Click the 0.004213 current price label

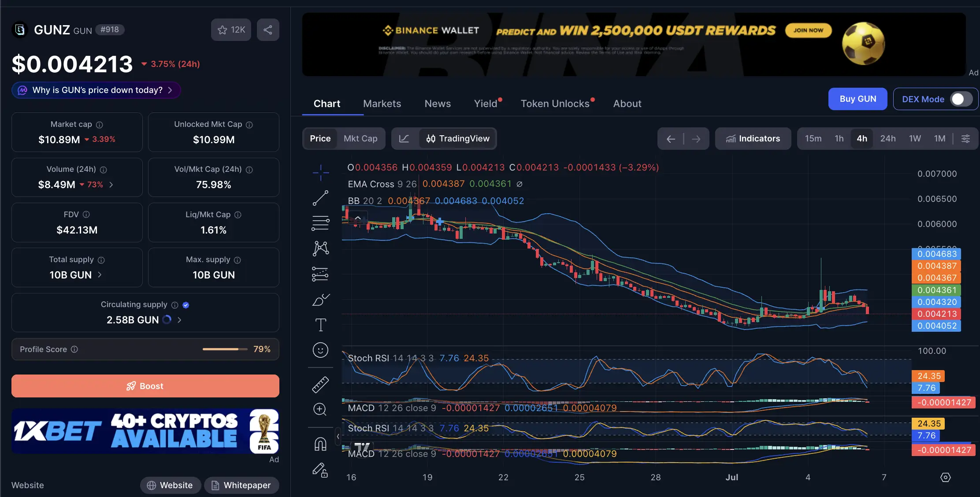coord(936,314)
